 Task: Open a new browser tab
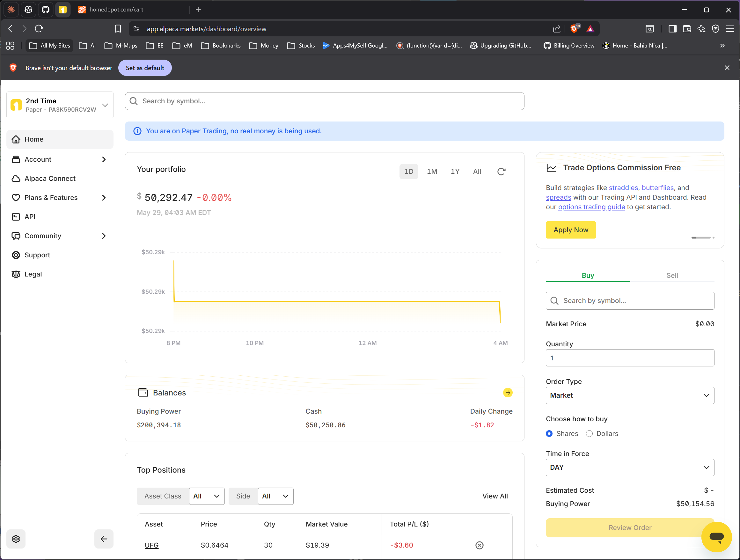pyautogui.click(x=198, y=10)
